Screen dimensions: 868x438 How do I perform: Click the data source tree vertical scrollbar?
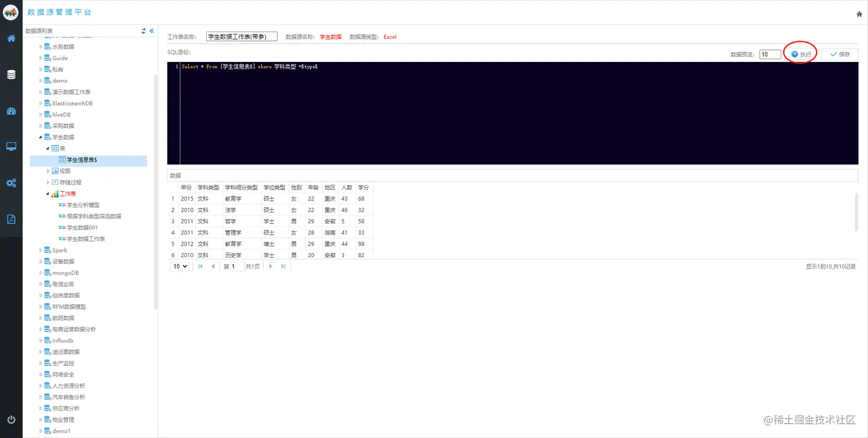pos(156,192)
